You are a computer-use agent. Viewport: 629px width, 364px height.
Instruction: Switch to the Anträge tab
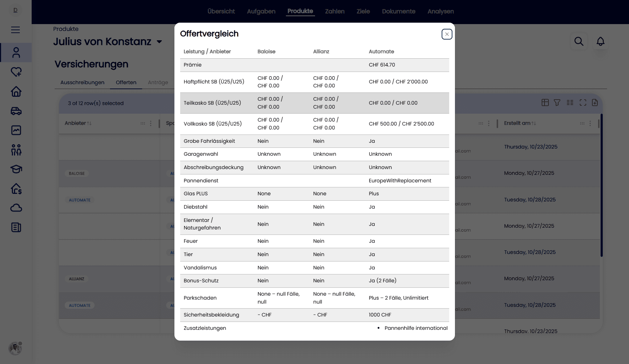click(x=158, y=82)
